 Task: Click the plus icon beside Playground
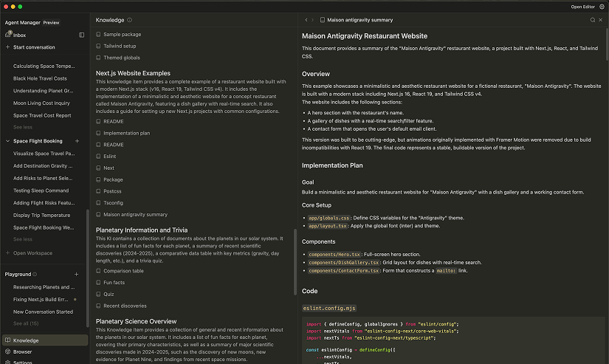click(x=77, y=274)
